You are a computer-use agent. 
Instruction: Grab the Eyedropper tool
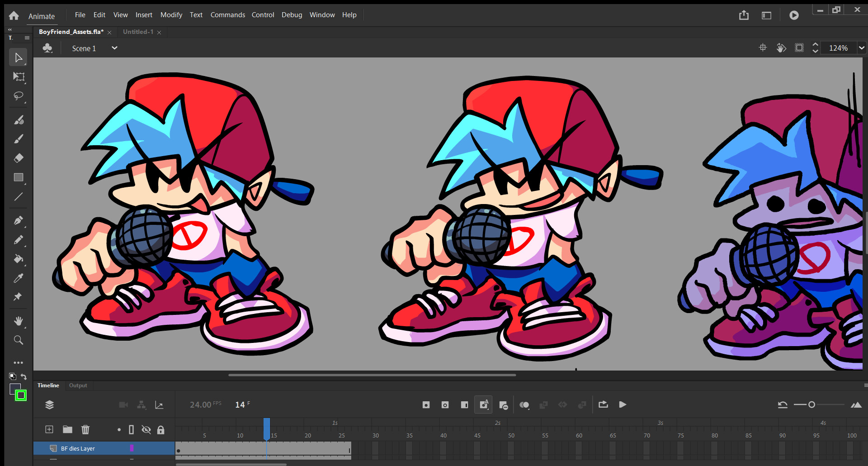(x=18, y=278)
